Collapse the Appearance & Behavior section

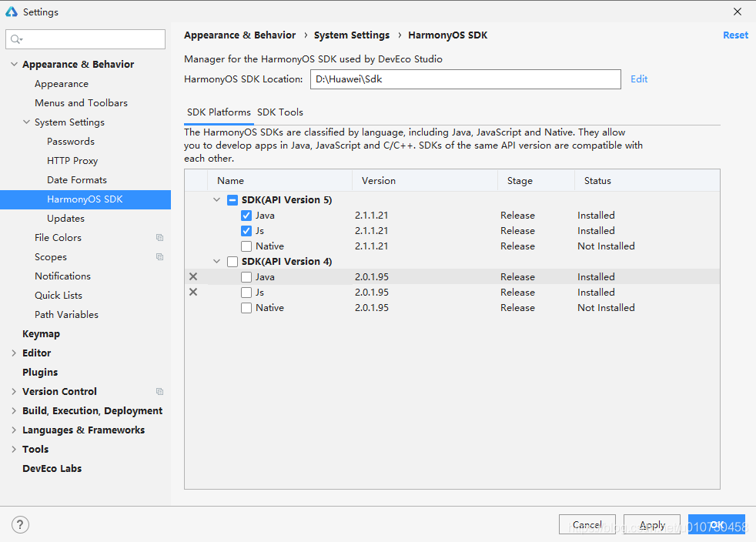pos(14,64)
